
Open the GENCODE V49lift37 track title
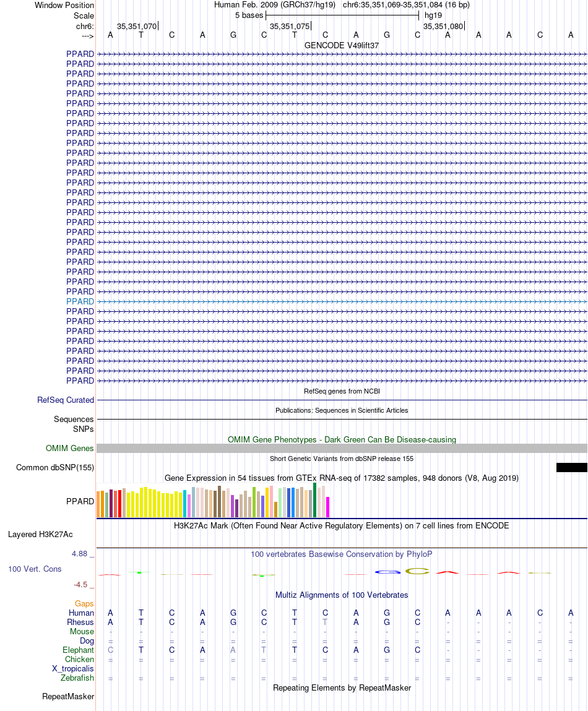coord(342,45)
